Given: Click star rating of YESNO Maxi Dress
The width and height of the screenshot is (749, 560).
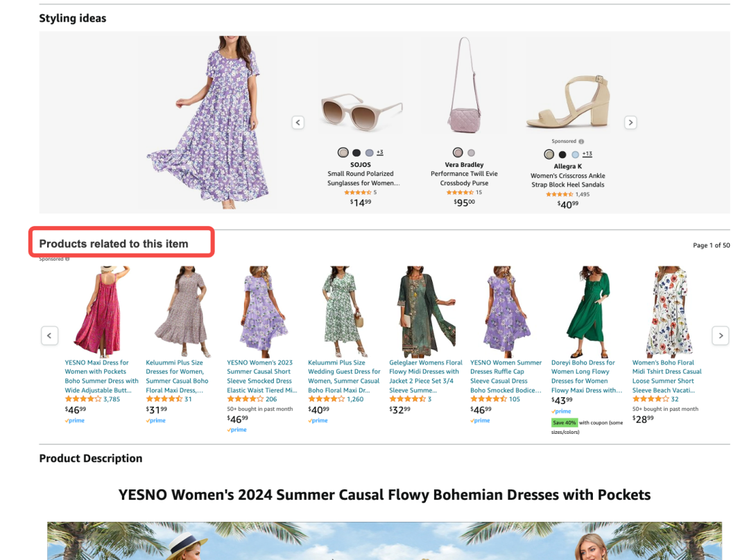Looking at the screenshot, I should pyautogui.click(x=83, y=399).
